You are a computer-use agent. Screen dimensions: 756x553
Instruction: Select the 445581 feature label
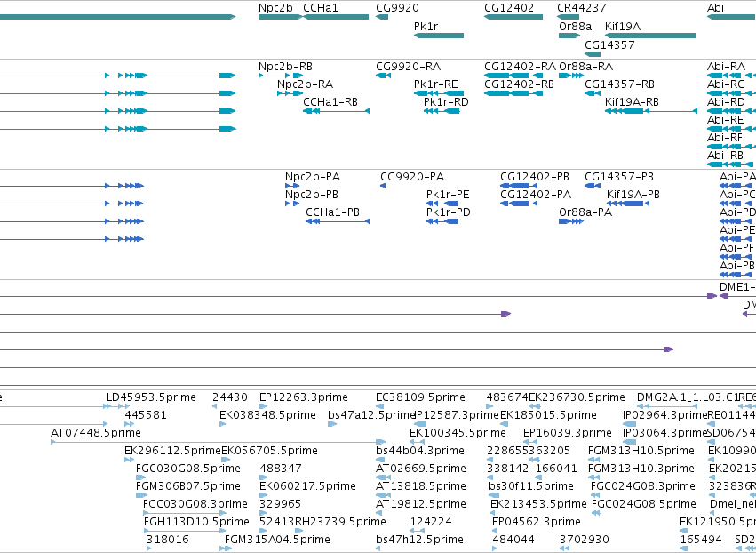(146, 415)
